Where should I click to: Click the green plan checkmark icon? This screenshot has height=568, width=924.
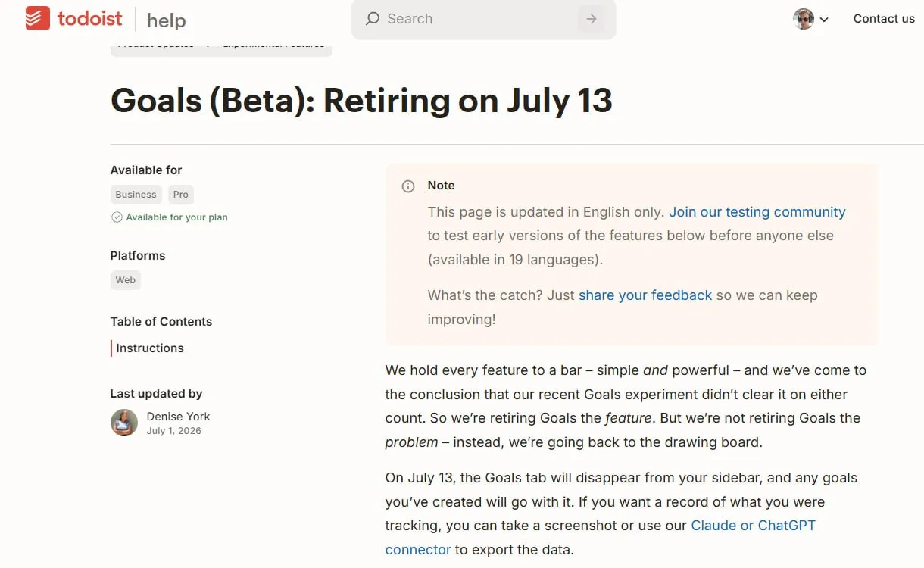point(117,217)
